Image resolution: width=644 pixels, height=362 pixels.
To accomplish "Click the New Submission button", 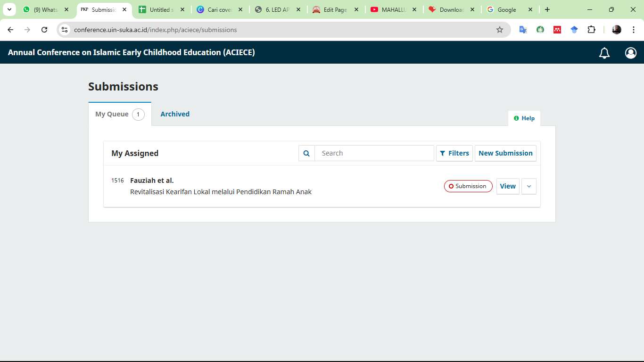I will pyautogui.click(x=505, y=153).
